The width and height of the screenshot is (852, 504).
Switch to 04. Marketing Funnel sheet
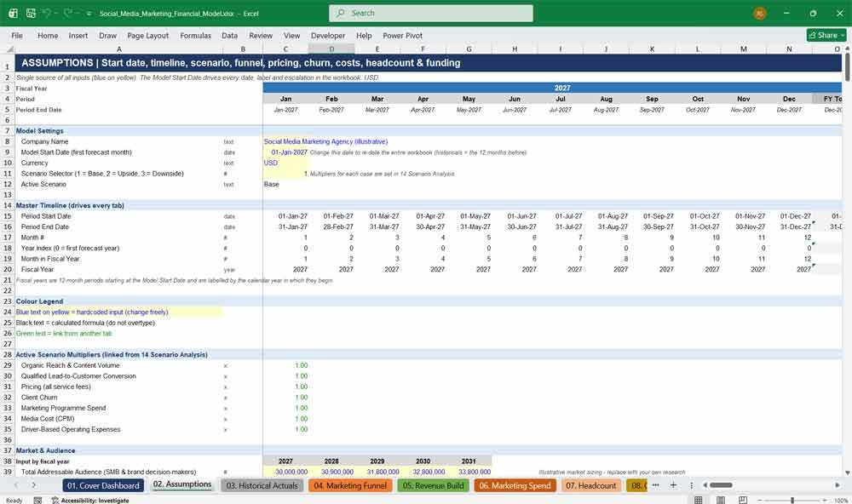(x=350, y=485)
